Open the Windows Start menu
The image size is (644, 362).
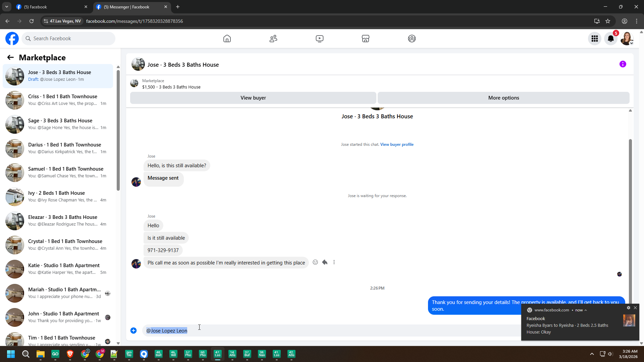point(11,354)
